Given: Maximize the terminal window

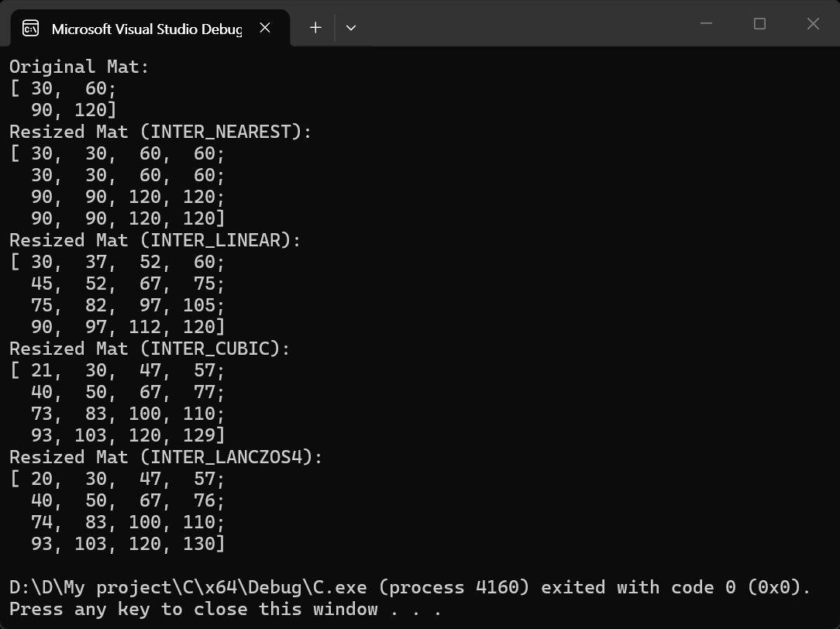Looking at the screenshot, I should (x=759, y=23).
